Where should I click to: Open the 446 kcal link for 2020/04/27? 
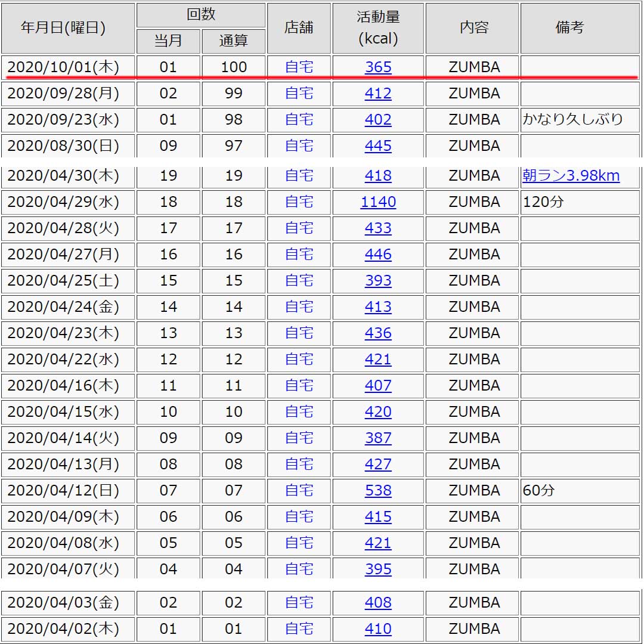pos(378,255)
